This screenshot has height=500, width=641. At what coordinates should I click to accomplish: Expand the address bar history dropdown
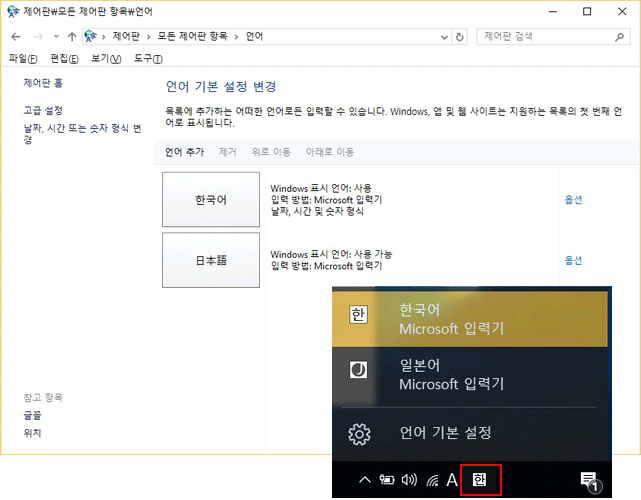coord(444,37)
